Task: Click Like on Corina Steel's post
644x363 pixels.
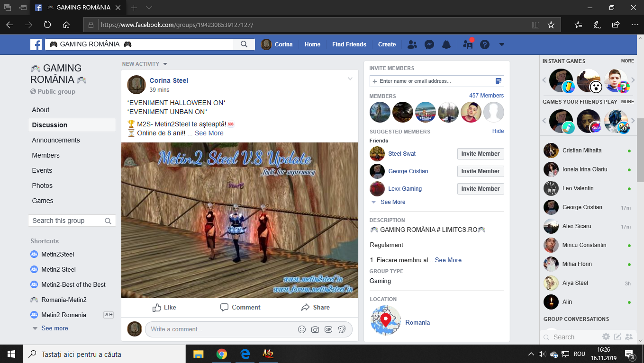Action: click(164, 307)
